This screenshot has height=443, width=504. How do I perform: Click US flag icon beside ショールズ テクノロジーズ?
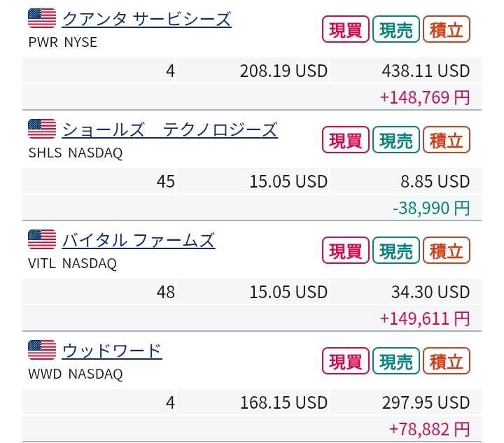(42, 129)
